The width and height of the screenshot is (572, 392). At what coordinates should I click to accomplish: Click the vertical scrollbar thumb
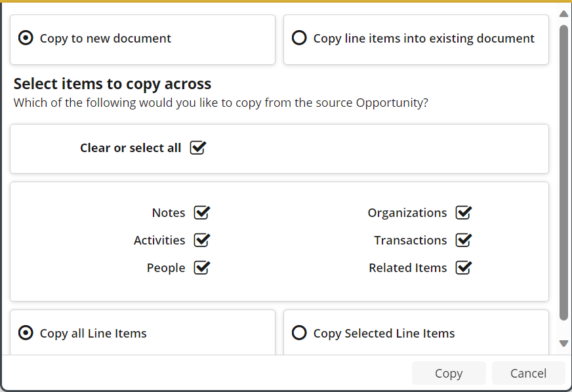(x=563, y=170)
